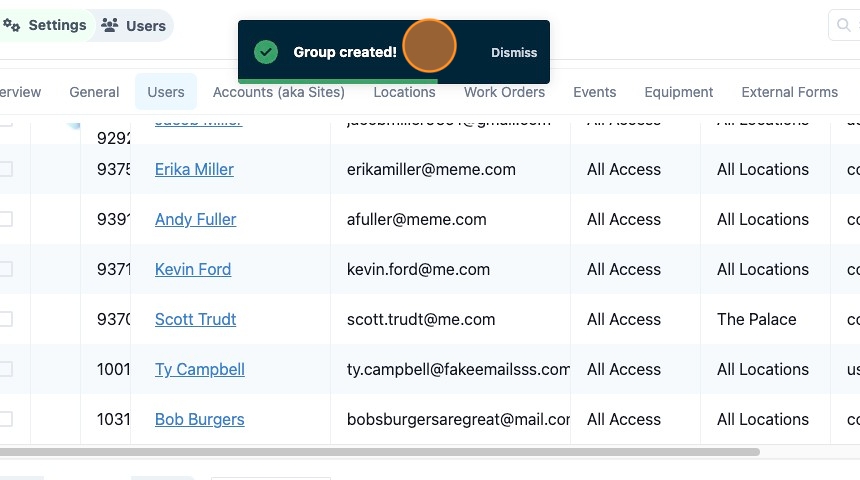Image resolution: width=860 pixels, height=480 pixels.
Task: Open the Equipment tab
Action: coord(678,92)
